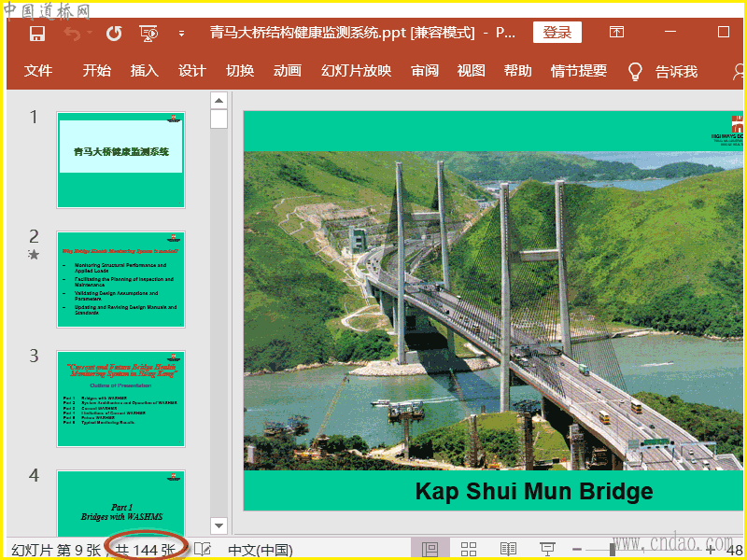Switch to Normal view icon
The image size is (747, 560).
tap(430, 549)
